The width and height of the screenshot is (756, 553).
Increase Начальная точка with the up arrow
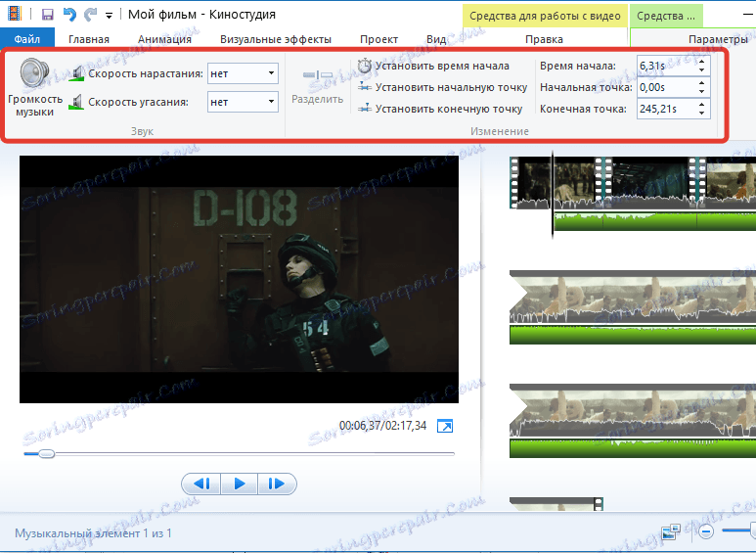coord(702,82)
